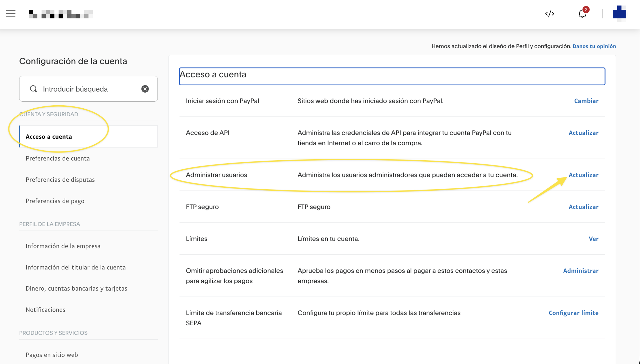
Task: Open the hamburger navigation menu
Action: tap(10, 14)
